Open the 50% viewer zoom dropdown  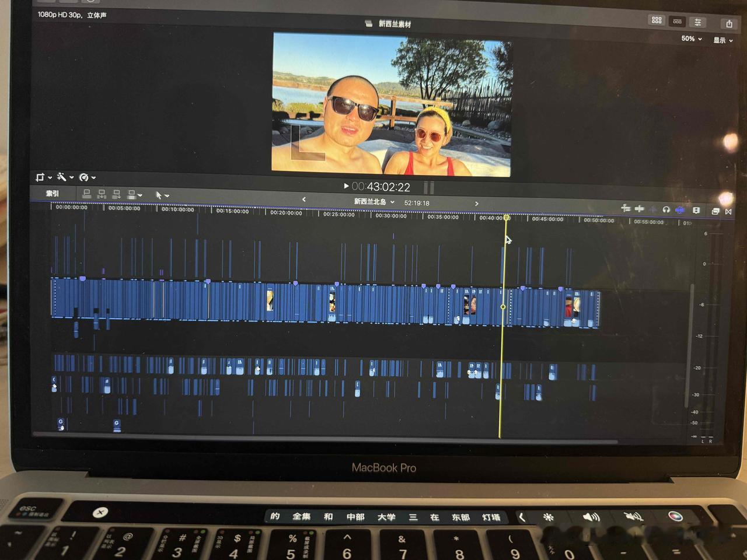[x=692, y=38]
